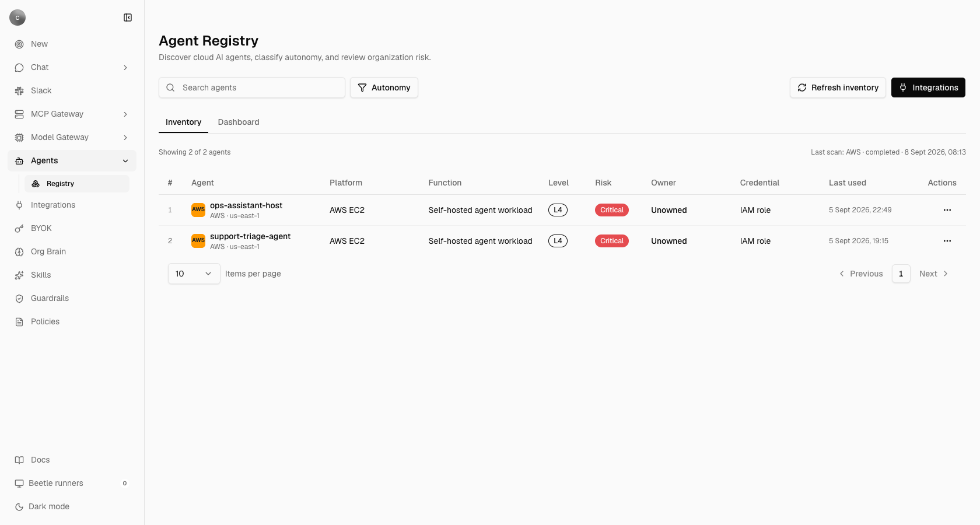The height and width of the screenshot is (525, 980).
Task: Click the '5 Sept 2026, 19:15' timestamp
Action: click(859, 241)
